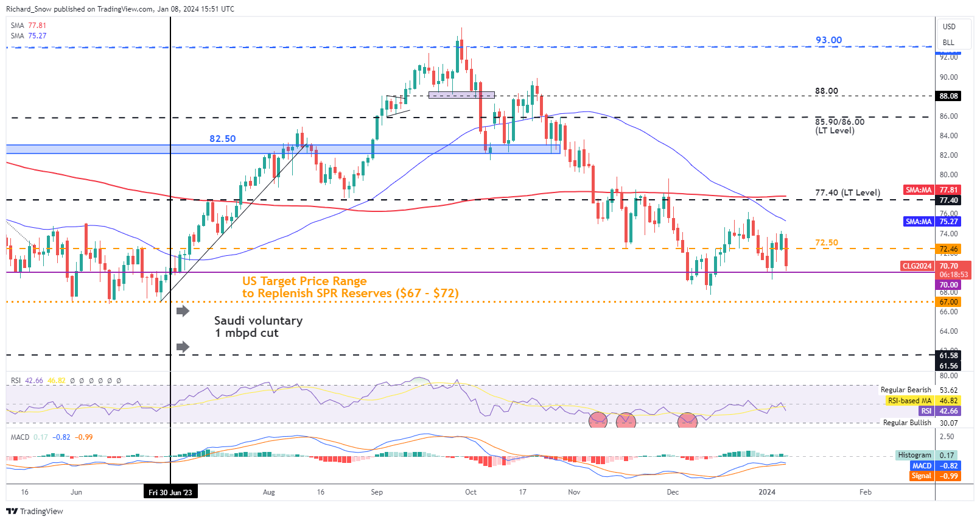Select the 85.90/86.00 (LT Level) annotation

[839, 126]
